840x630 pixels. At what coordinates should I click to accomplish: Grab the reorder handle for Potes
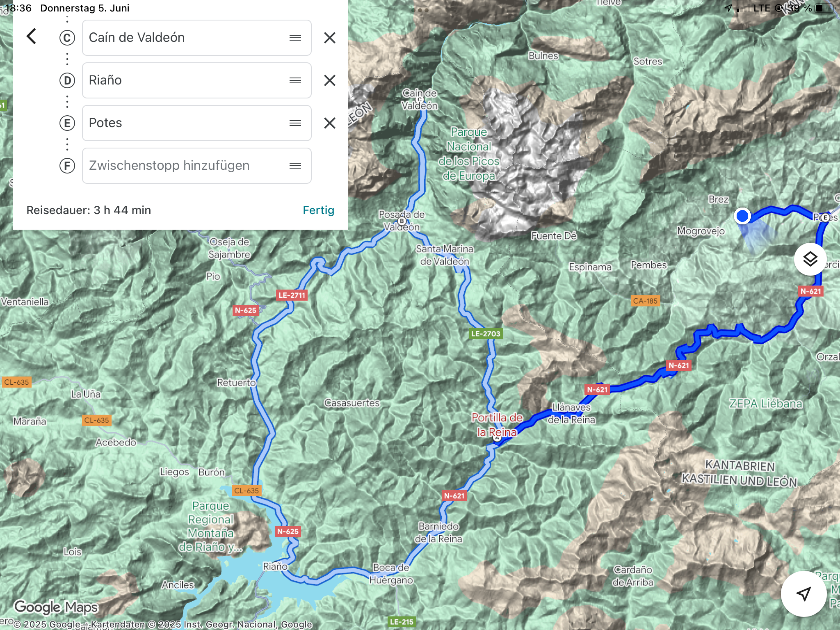click(x=295, y=123)
